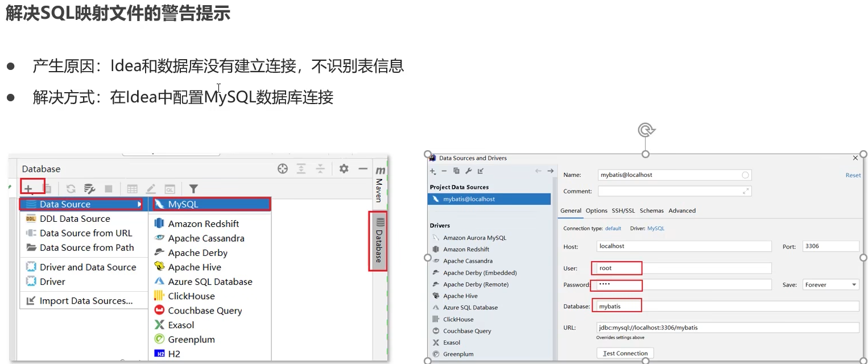Click the plus add button in Database panel
The image size is (868, 364).
pos(28,189)
